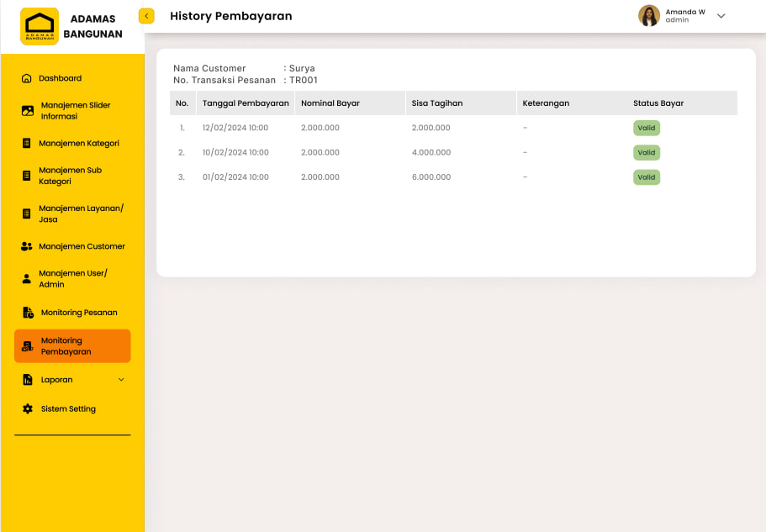Open Sistem Setting page
The height and width of the screenshot is (532, 766).
click(x=68, y=409)
